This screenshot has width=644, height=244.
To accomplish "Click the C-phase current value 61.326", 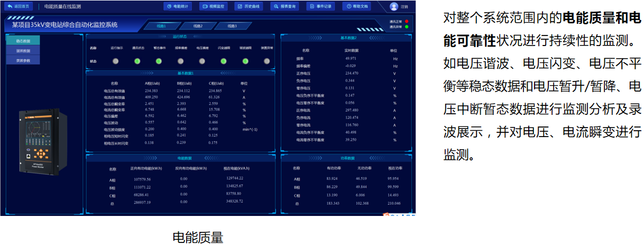I will 214,97.
